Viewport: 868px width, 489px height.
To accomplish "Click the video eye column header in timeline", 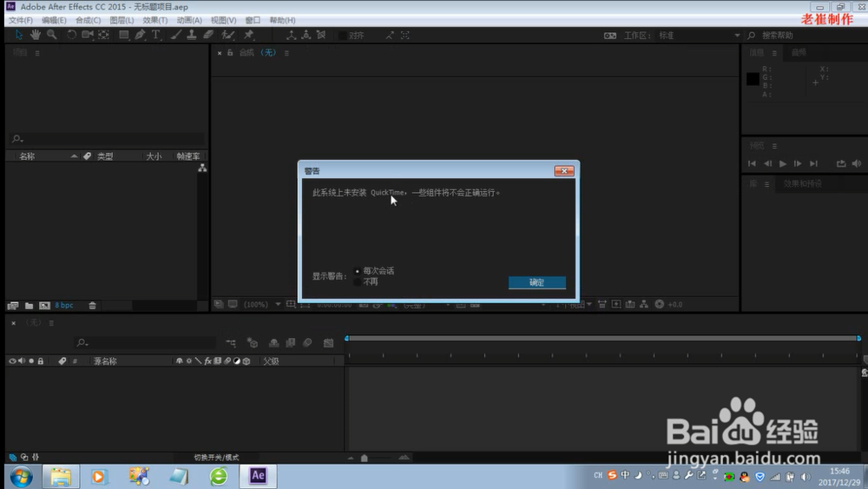I will [x=12, y=360].
